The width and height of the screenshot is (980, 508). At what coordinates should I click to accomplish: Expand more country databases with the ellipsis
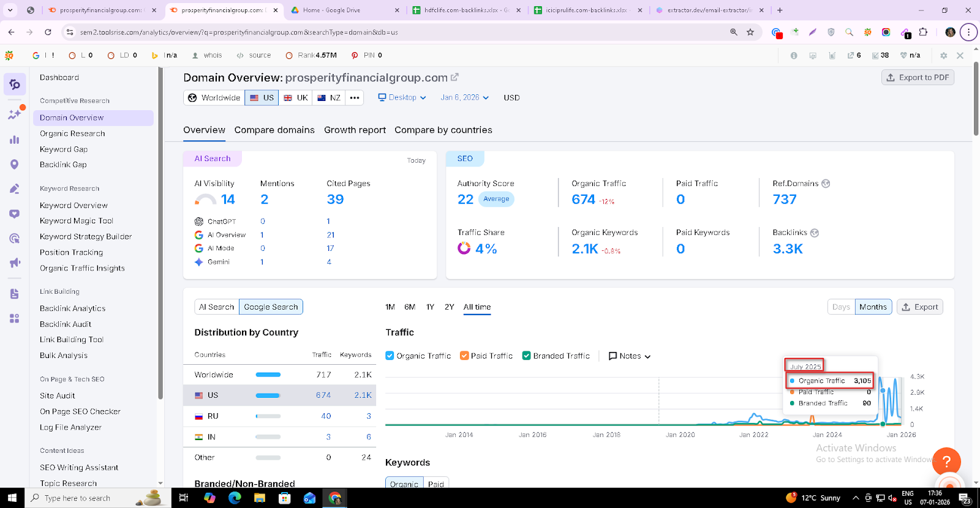tap(355, 97)
